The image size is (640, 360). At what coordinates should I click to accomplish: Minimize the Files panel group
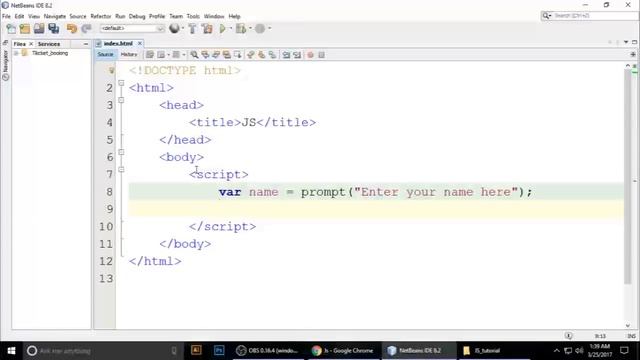86,44
